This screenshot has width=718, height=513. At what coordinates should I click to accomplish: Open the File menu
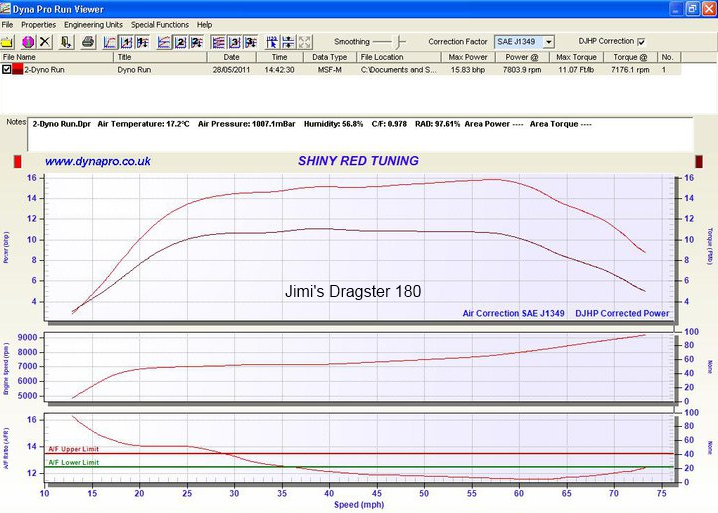(7, 25)
